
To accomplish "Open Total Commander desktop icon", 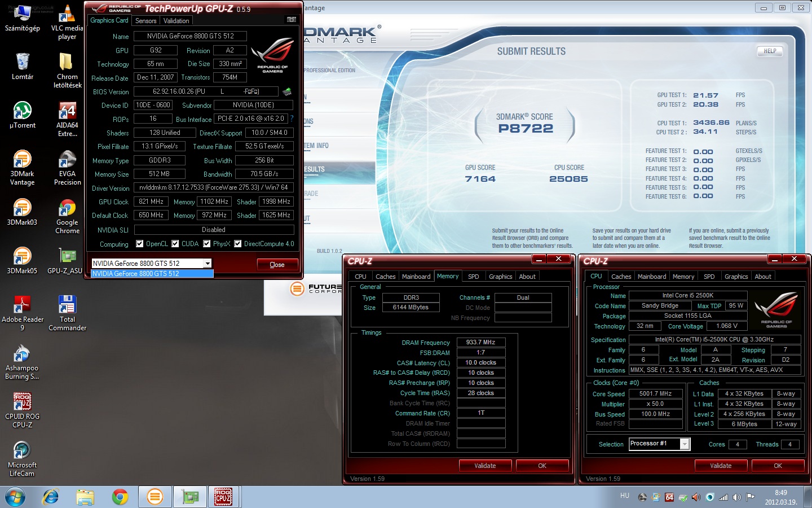I will 67,313.
